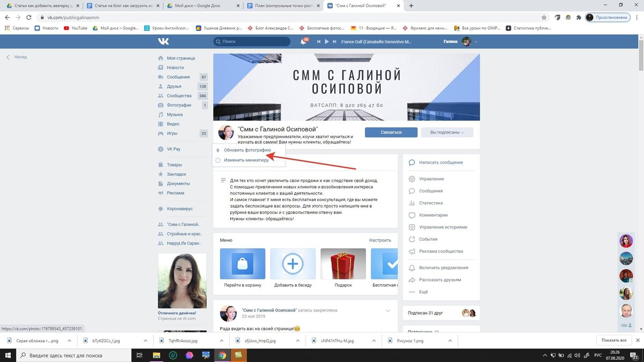Close the downloads bar

[636, 341]
